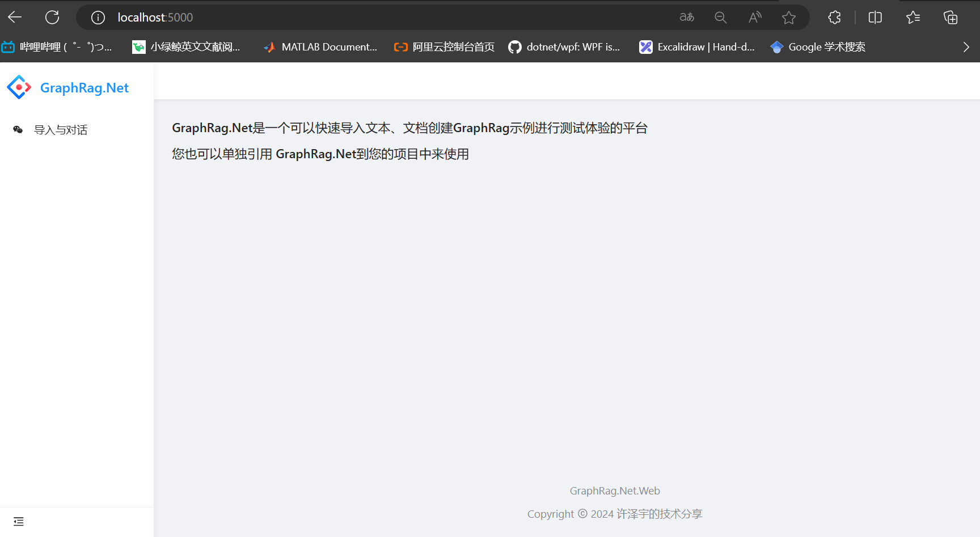Open the collections icon

click(951, 17)
